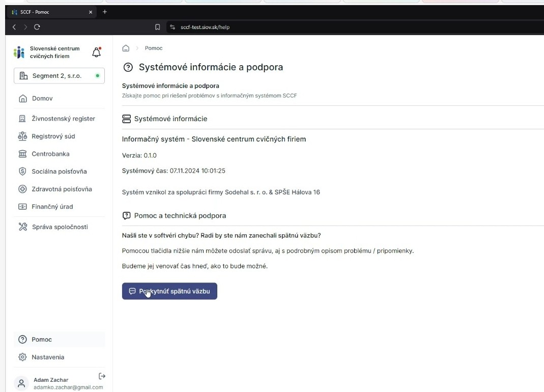Open new browser tab with plus button
This screenshot has height=392, width=544.
[105, 12]
